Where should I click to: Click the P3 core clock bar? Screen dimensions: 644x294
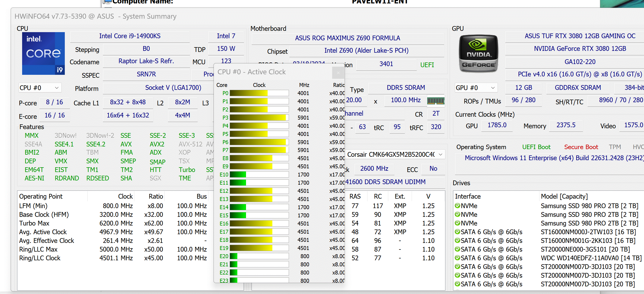(259, 117)
